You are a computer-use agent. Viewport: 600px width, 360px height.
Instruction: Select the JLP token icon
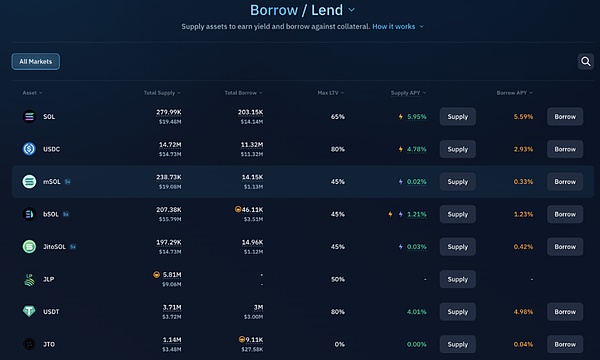click(29, 279)
